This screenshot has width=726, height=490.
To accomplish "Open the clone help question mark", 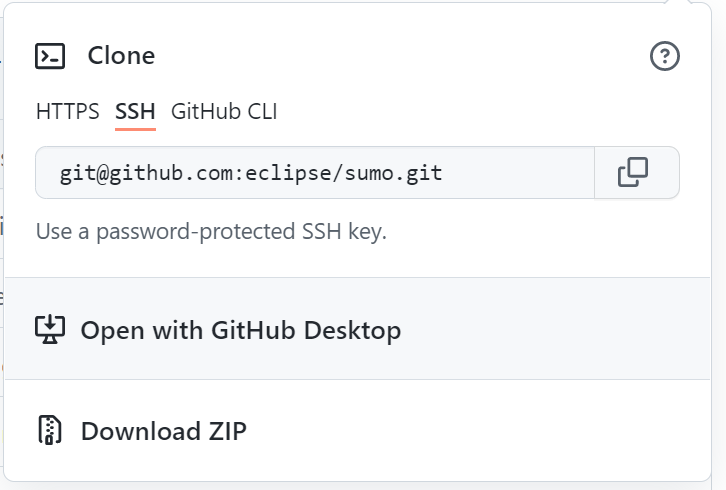I will (x=665, y=56).
